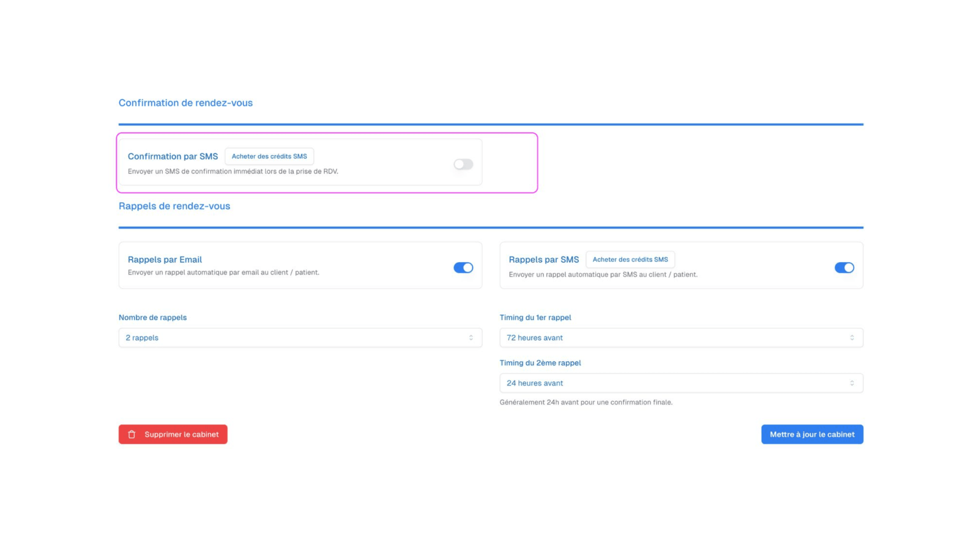Click Acheter des crédits SMS near Rappels par SMS
Viewport: 980px width, 551px height.
point(630,259)
